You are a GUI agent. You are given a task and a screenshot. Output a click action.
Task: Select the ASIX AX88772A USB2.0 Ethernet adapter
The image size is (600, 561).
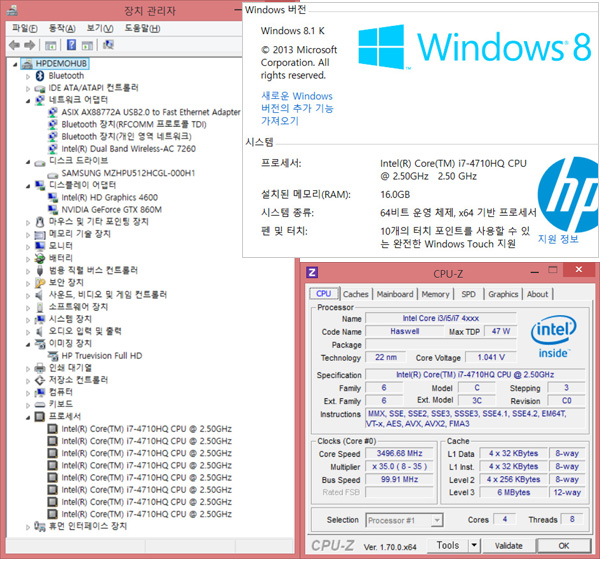[x=151, y=112]
